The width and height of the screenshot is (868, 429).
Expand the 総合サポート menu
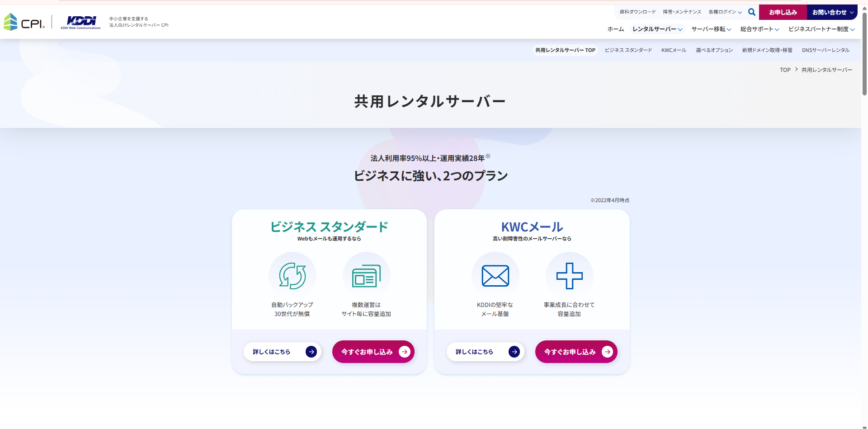tap(759, 29)
